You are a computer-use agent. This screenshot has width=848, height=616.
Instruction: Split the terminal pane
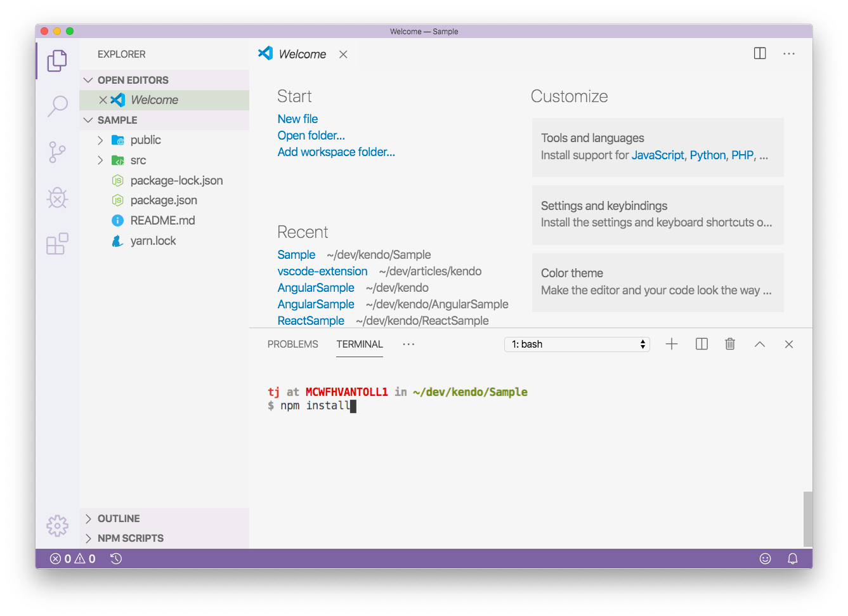click(x=701, y=344)
